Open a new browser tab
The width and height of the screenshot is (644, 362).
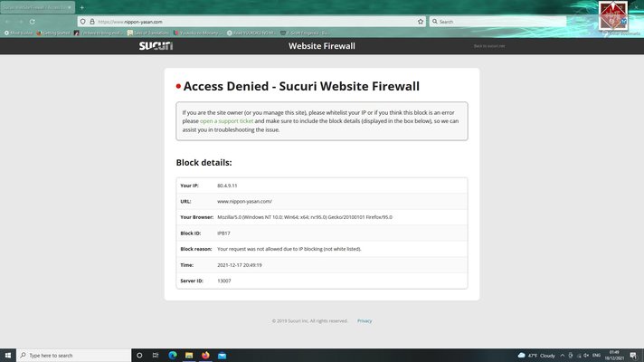pyautogui.click(x=81, y=7)
